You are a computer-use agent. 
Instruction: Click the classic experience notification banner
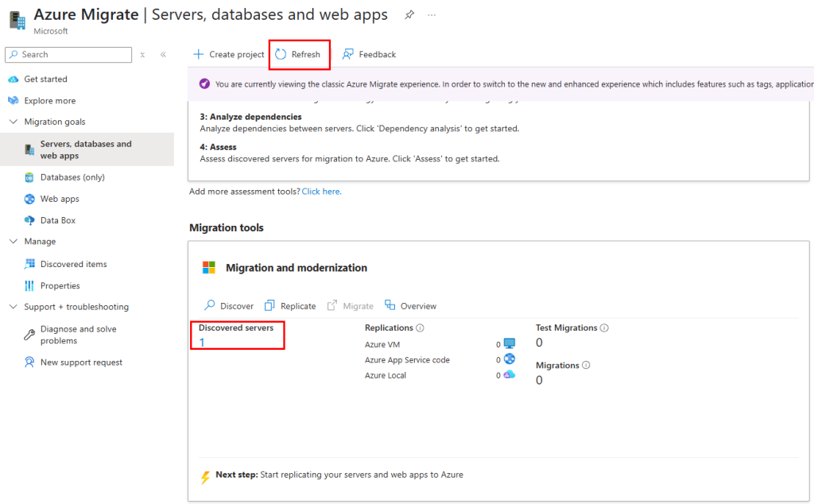[x=501, y=84]
